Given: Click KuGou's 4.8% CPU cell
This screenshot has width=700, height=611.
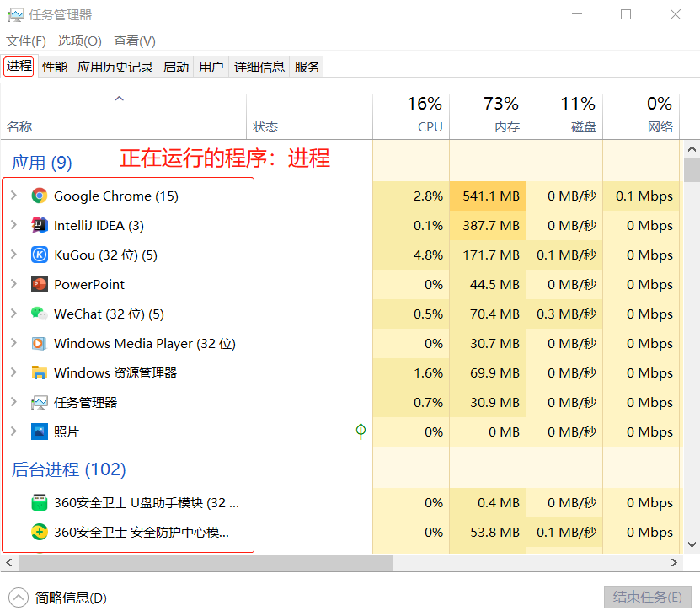Looking at the screenshot, I should (x=411, y=255).
